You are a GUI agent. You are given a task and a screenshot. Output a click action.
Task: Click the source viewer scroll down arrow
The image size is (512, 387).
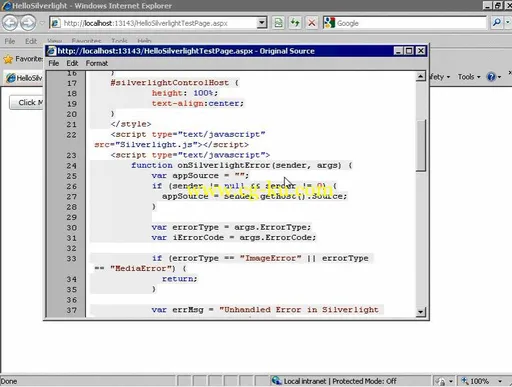point(421,312)
